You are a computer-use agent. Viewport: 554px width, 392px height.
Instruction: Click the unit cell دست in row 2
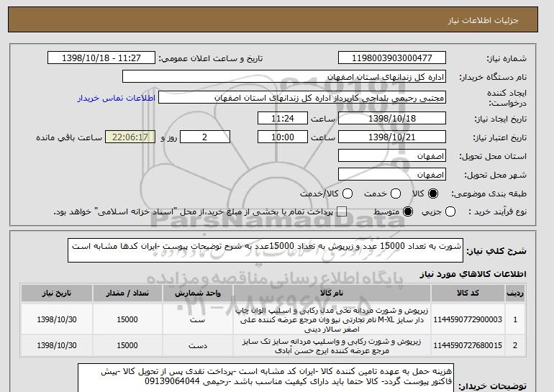198,346
